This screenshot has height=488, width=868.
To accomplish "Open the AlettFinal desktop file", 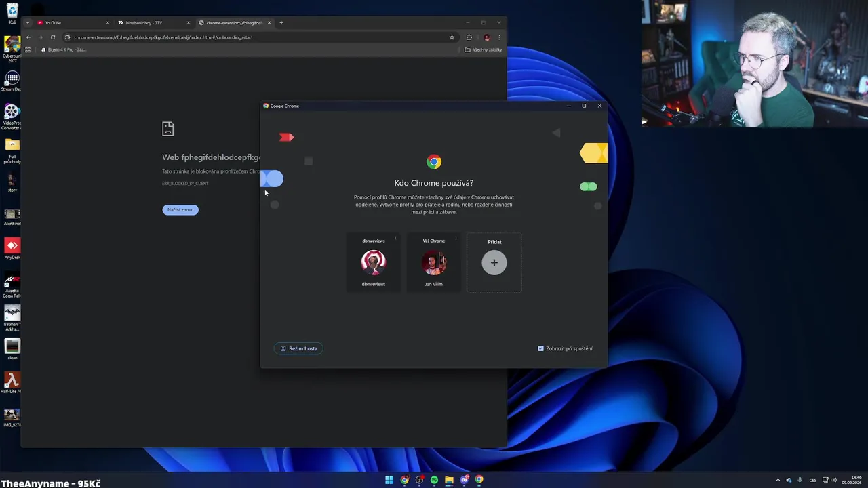I will 12,216.
